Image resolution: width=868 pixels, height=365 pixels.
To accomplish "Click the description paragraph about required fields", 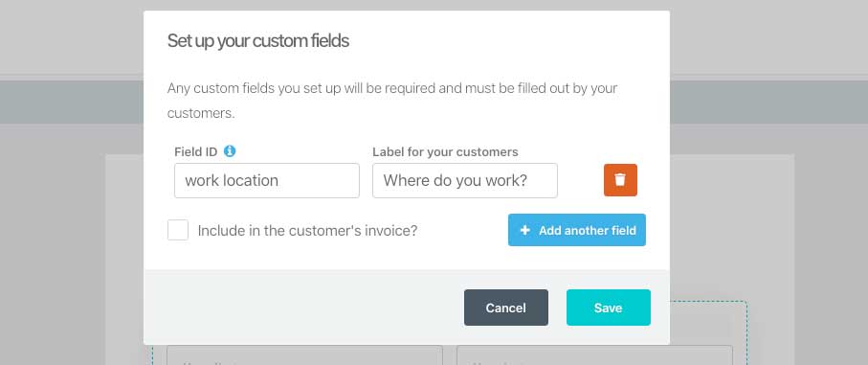I will [x=392, y=101].
